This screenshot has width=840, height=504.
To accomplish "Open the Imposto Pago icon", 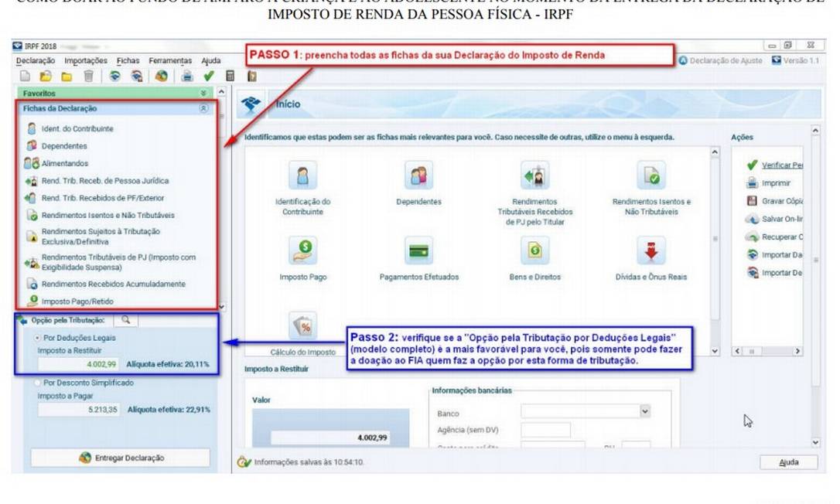I will tap(302, 250).
